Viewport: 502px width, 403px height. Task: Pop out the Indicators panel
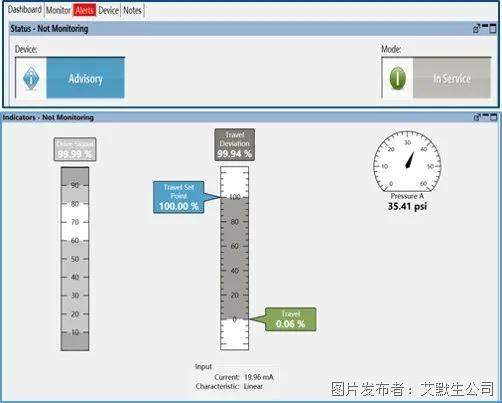pyautogui.click(x=477, y=117)
